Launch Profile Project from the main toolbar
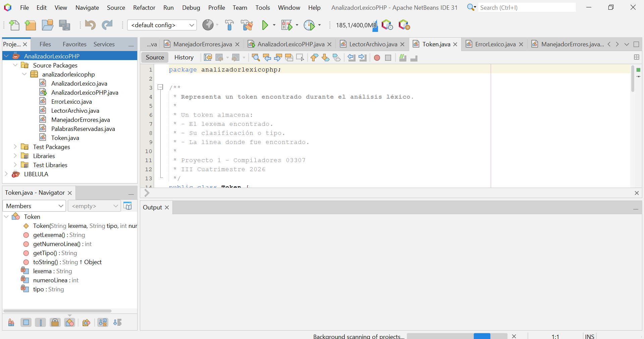The height and width of the screenshot is (339, 644). click(x=309, y=25)
